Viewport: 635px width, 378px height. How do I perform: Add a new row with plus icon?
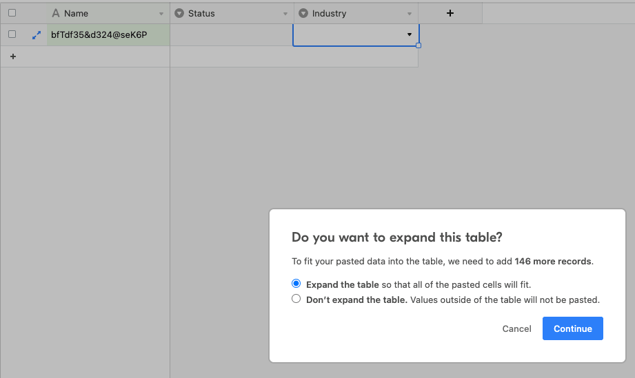13,56
